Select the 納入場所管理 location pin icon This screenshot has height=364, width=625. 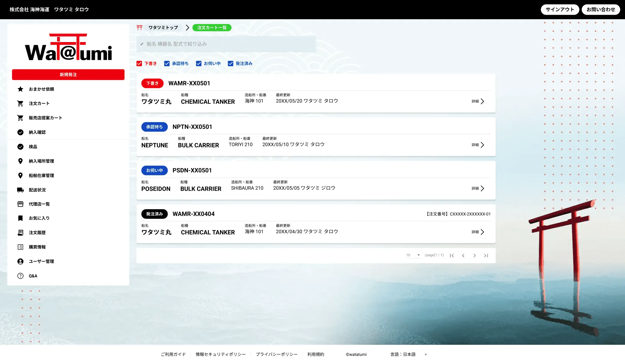tap(20, 161)
